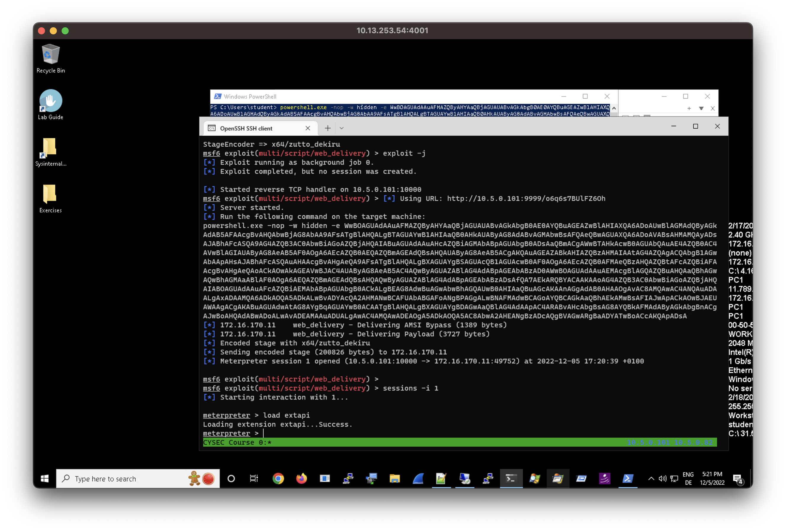The height and width of the screenshot is (532, 786).
Task: Open the Recycle Bin desktop icon
Action: [51, 59]
